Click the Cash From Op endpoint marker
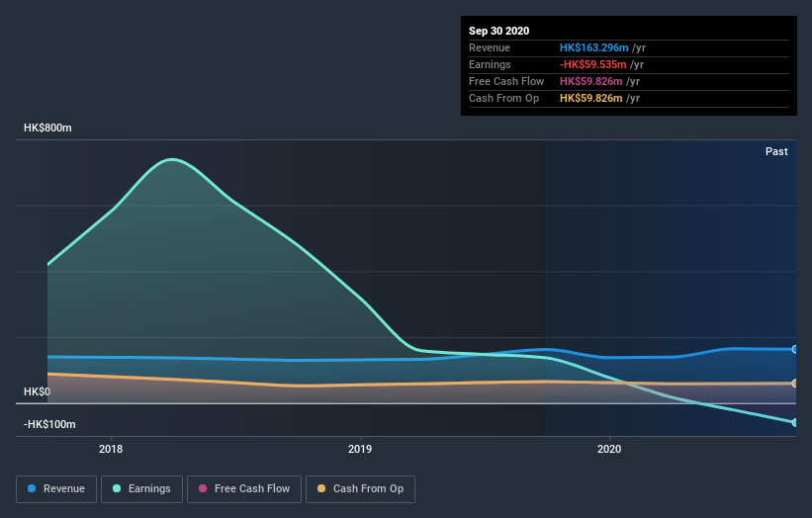812x518 pixels. pos(795,383)
